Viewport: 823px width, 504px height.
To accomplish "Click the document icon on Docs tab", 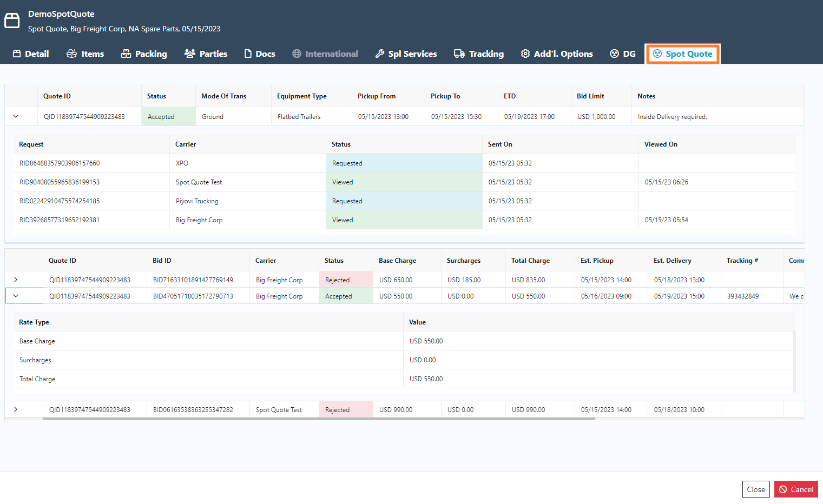I will (248, 54).
